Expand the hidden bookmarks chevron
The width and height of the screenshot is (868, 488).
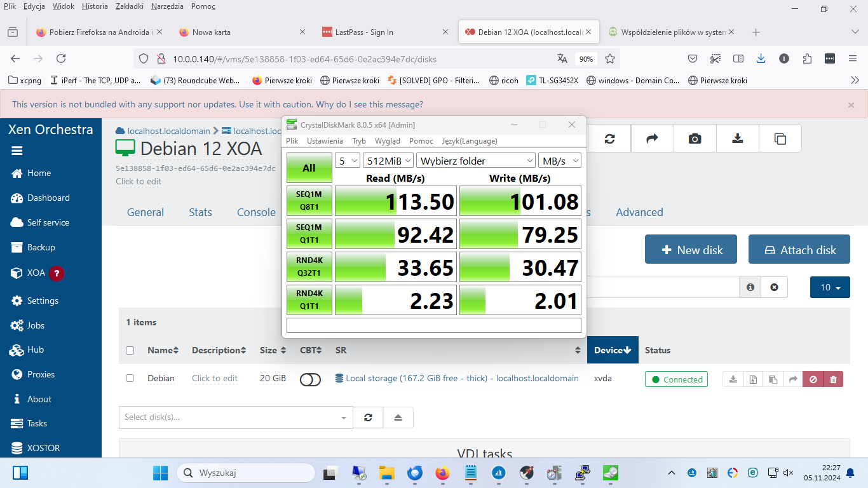pos(855,80)
